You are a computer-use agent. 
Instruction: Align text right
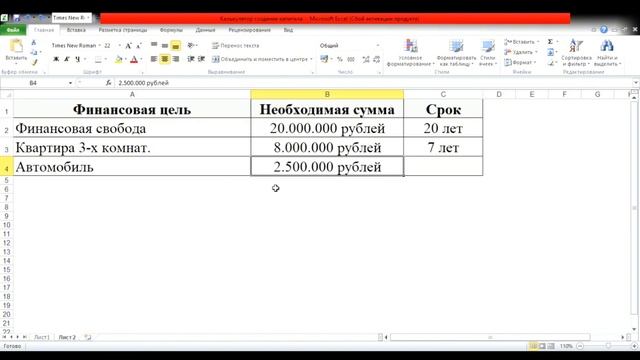point(176,60)
